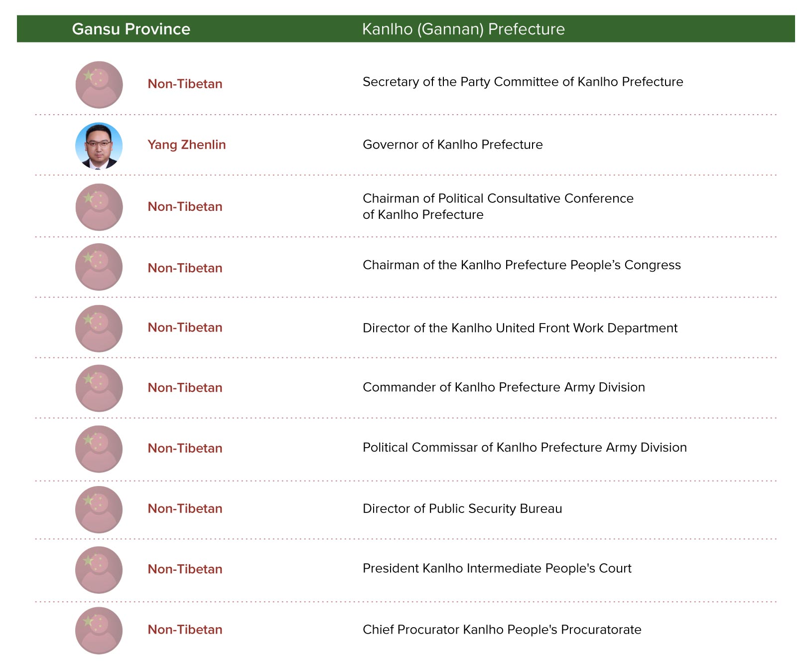Select the United Front Work Department Director's avatar
Image resolution: width=812 pixels, height=666 pixels.
(99, 329)
